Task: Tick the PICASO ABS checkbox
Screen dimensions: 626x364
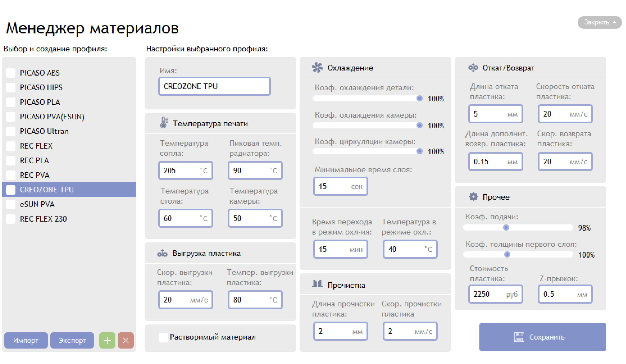Action: point(11,73)
